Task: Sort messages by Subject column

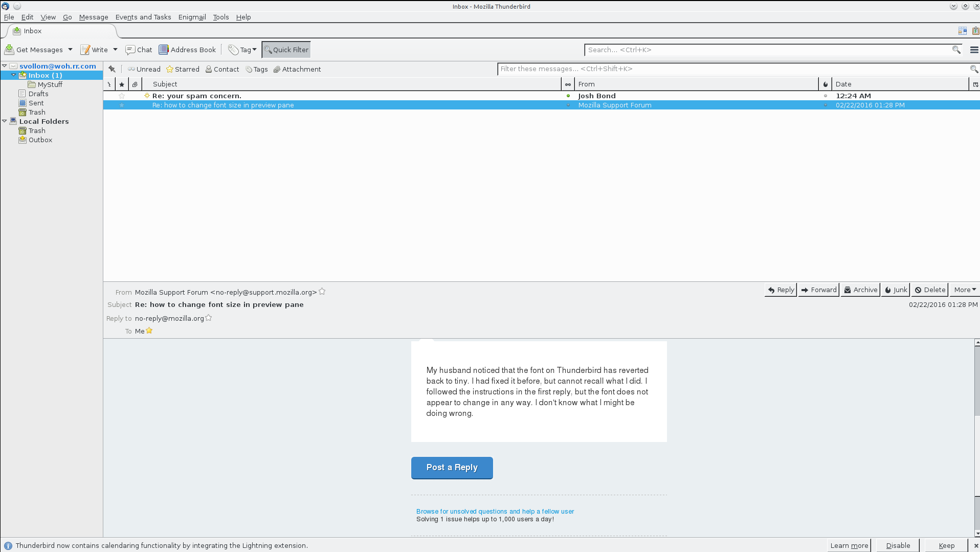Action: pos(351,84)
